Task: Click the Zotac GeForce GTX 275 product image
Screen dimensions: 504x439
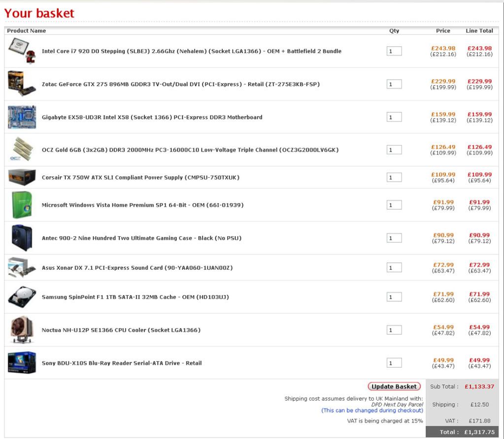Action: (22, 84)
